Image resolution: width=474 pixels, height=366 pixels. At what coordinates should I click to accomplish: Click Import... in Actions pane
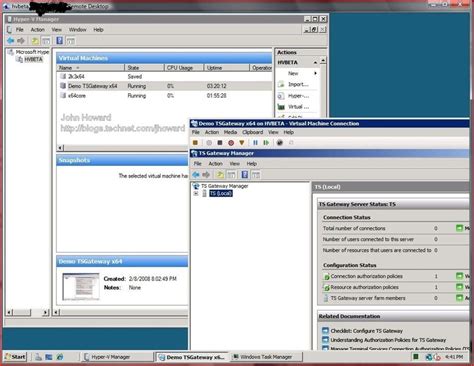pyautogui.click(x=298, y=84)
